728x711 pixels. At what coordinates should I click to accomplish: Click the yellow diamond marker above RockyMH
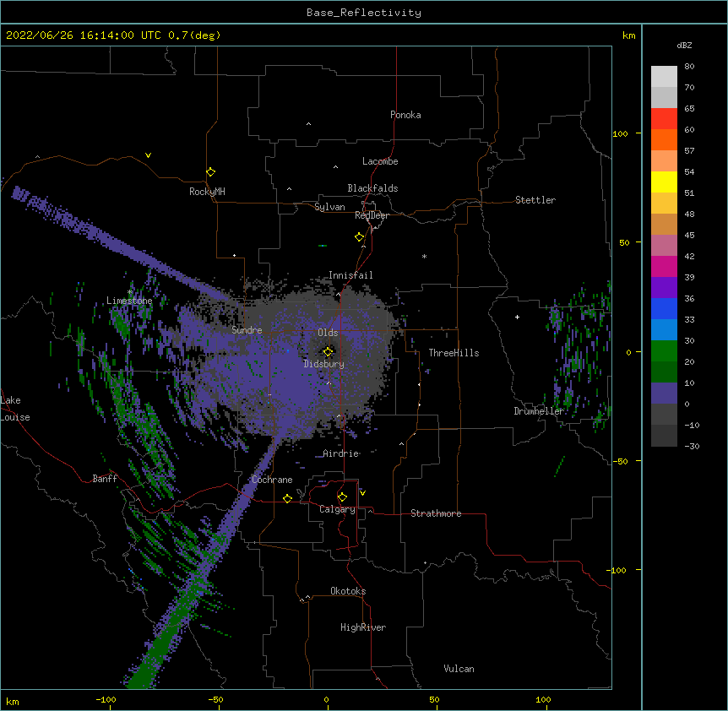tap(210, 171)
